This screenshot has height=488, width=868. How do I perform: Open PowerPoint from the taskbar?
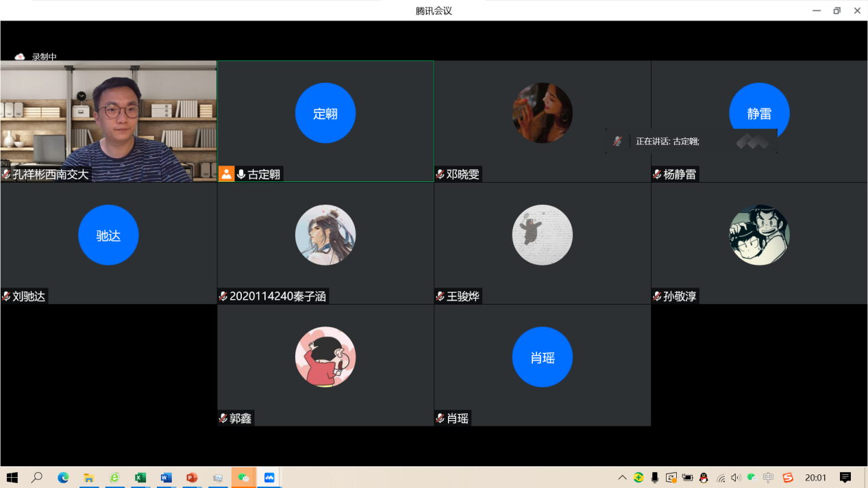point(192,478)
